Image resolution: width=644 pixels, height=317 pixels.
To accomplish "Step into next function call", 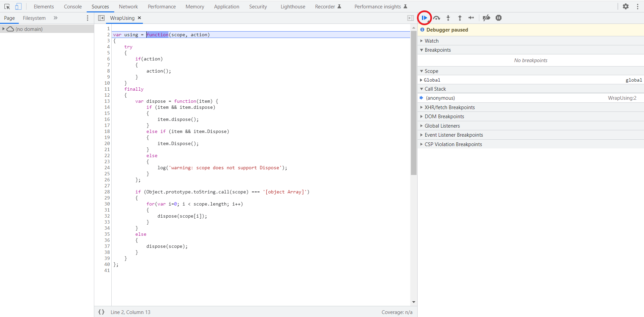I will point(448,18).
